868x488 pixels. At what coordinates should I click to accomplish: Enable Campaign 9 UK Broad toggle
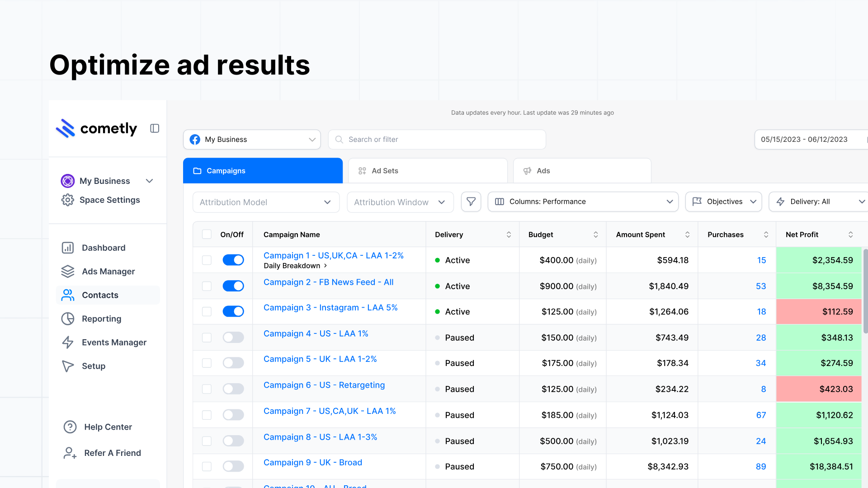point(233,466)
